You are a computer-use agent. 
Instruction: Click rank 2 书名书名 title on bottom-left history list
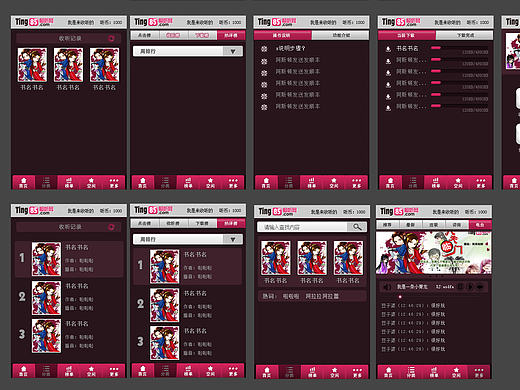click(x=77, y=286)
